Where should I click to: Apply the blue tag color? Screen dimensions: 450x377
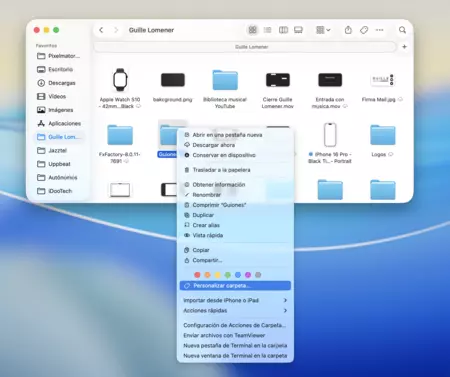[238, 275]
